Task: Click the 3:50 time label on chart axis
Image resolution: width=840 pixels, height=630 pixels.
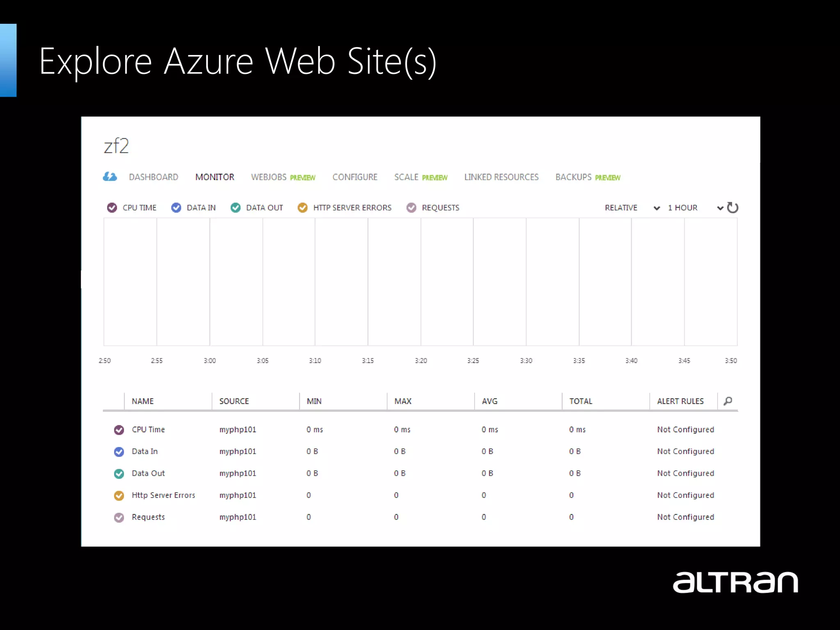Action: (731, 361)
